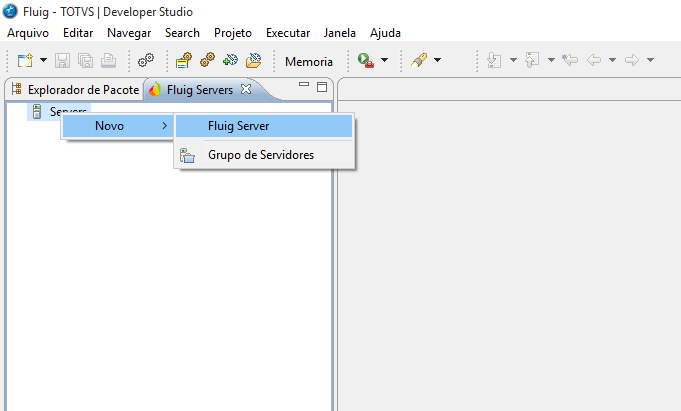Screen dimensions: 681x411
Task: Open the Executar menu
Action: click(288, 33)
